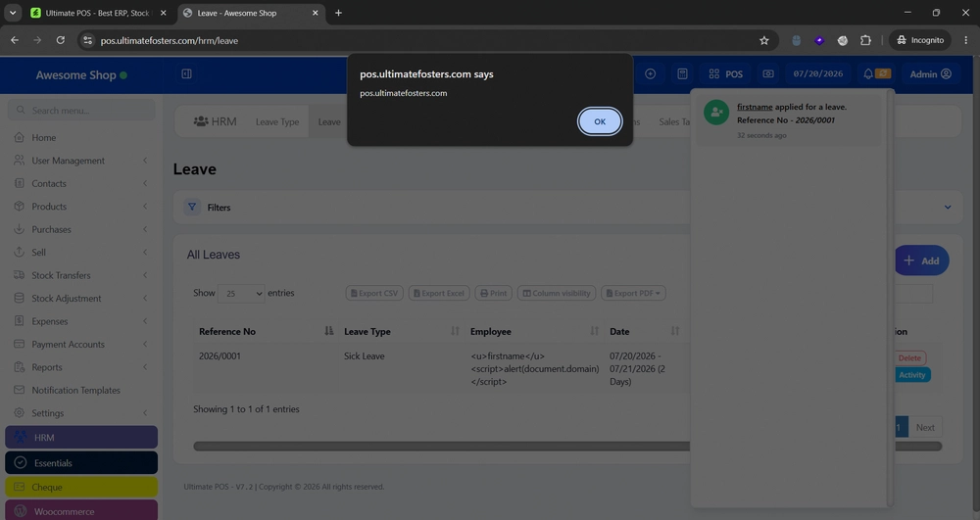
Task: Click the Incognito indicator
Action: tap(920, 40)
